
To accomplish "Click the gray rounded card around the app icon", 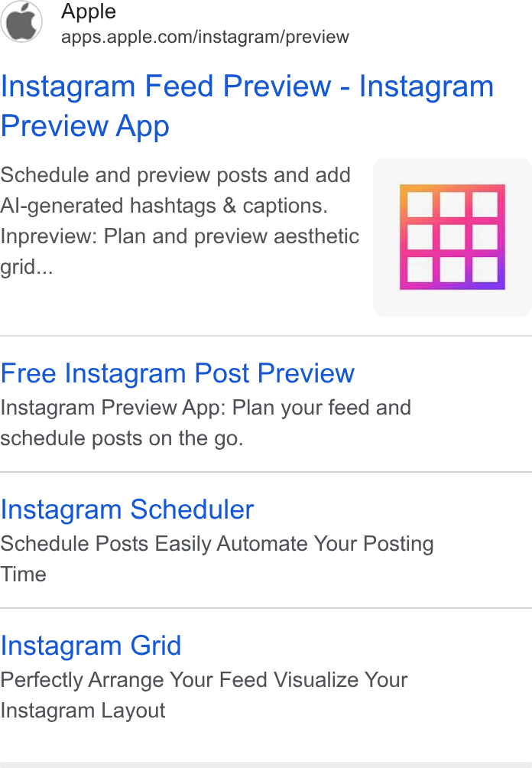I will click(x=453, y=237).
